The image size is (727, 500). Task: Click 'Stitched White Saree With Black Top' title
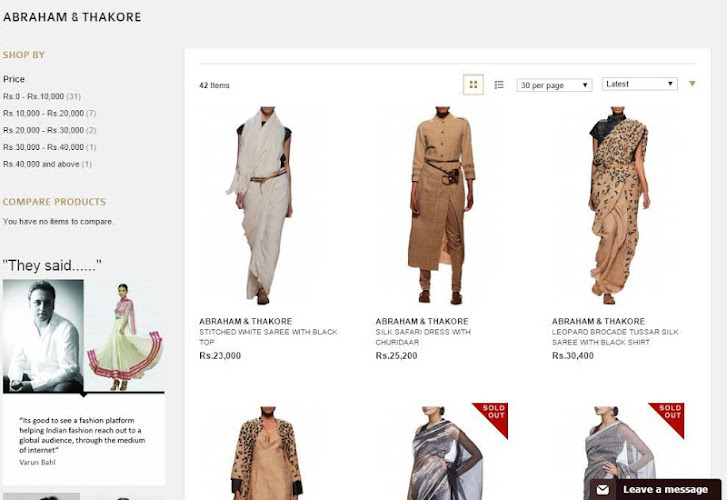click(x=268, y=337)
